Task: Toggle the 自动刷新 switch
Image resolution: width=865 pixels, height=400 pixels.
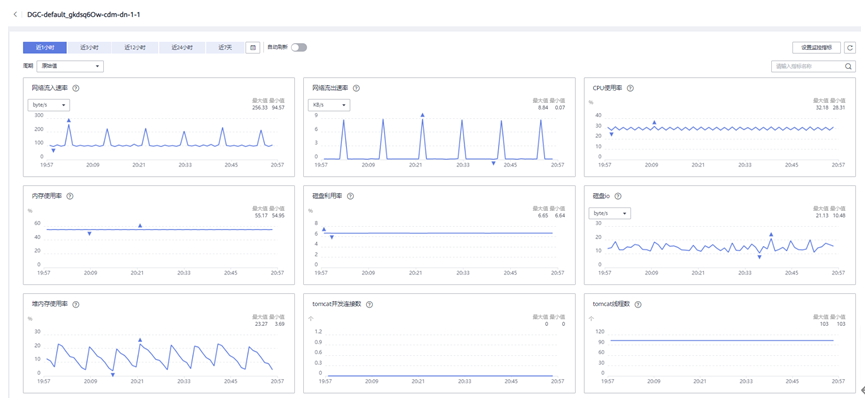Action: [x=298, y=47]
